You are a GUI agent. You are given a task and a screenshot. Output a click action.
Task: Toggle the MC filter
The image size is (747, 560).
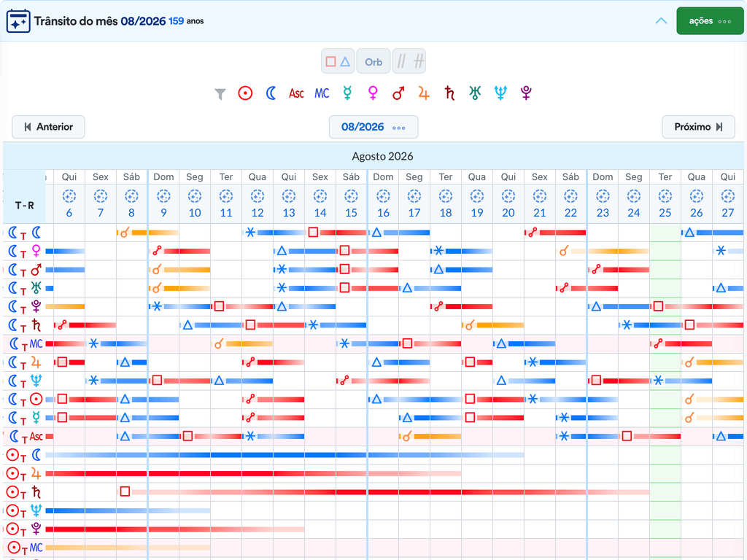[322, 93]
